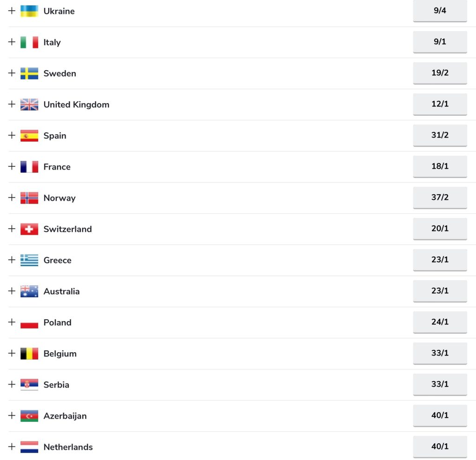Click the Sweden flag icon
The image size is (476, 460).
tap(29, 73)
